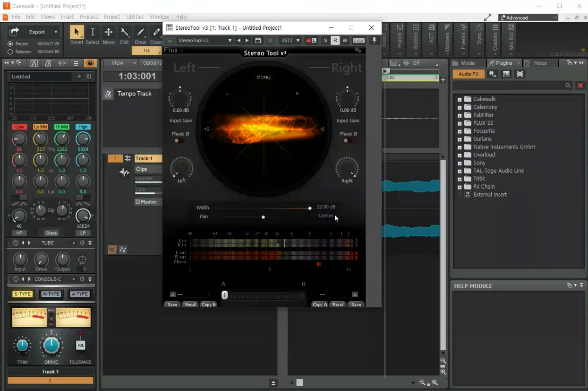Viewport: 588px width, 391px height.
Task: Select the A-TYPE console button
Action: tap(80, 294)
